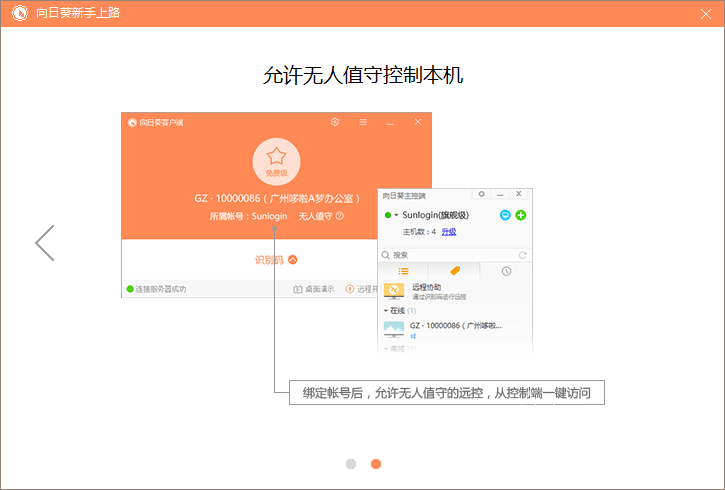Switch to the recent history clock tab
725x490 pixels.
pyautogui.click(x=506, y=271)
